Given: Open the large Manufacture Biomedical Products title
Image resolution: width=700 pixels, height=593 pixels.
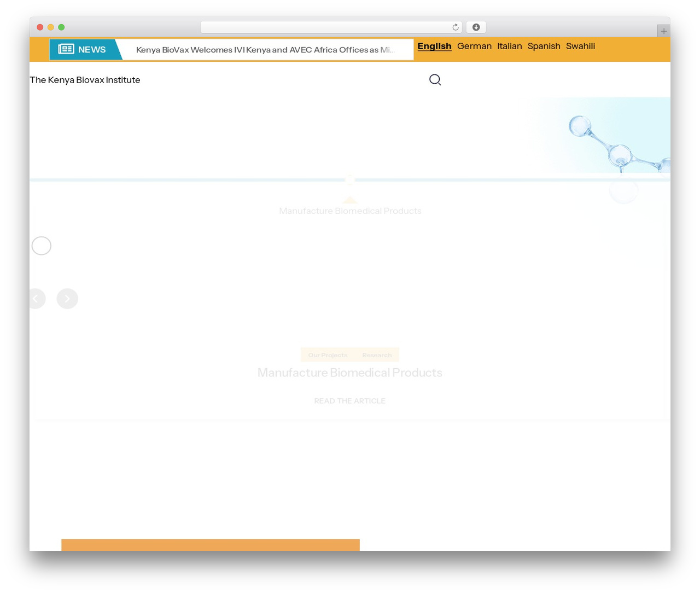Looking at the screenshot, I should 349,373.
